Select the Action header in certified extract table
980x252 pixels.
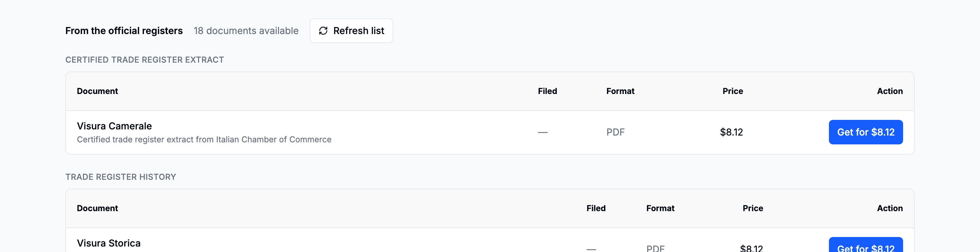[x=889, y=91]
